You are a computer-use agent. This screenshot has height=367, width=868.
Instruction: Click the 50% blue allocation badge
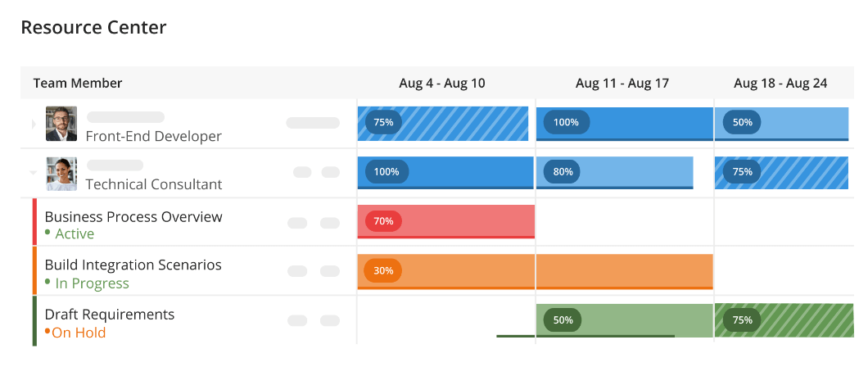click(742, 122)
